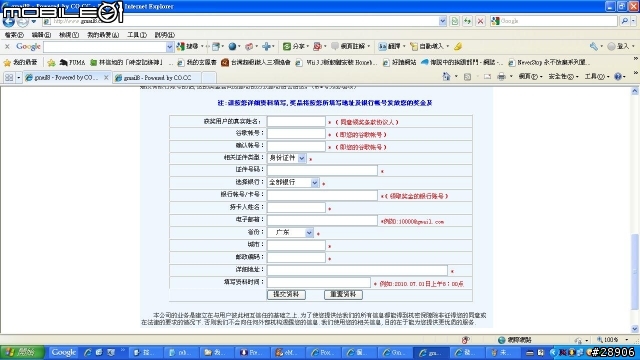Open the tab list dropdown arrow beside quick tabs
Viewport: 640px width, 360px height.
click(19, 78)
